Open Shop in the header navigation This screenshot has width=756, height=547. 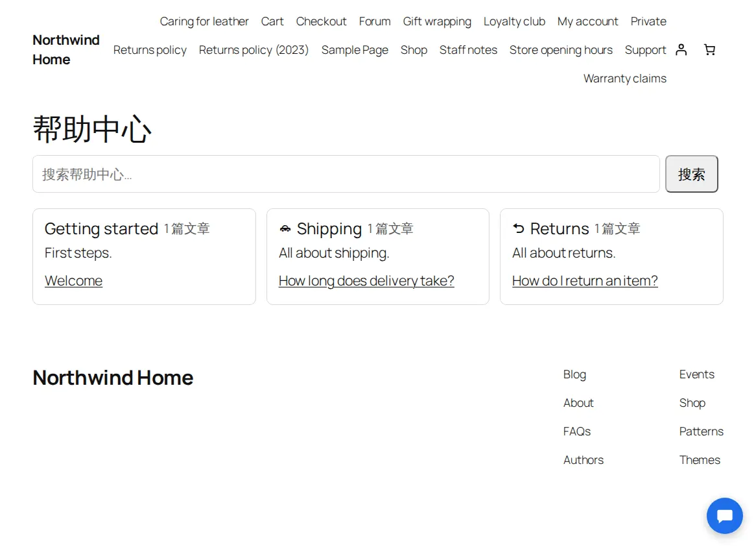[414, 50]
